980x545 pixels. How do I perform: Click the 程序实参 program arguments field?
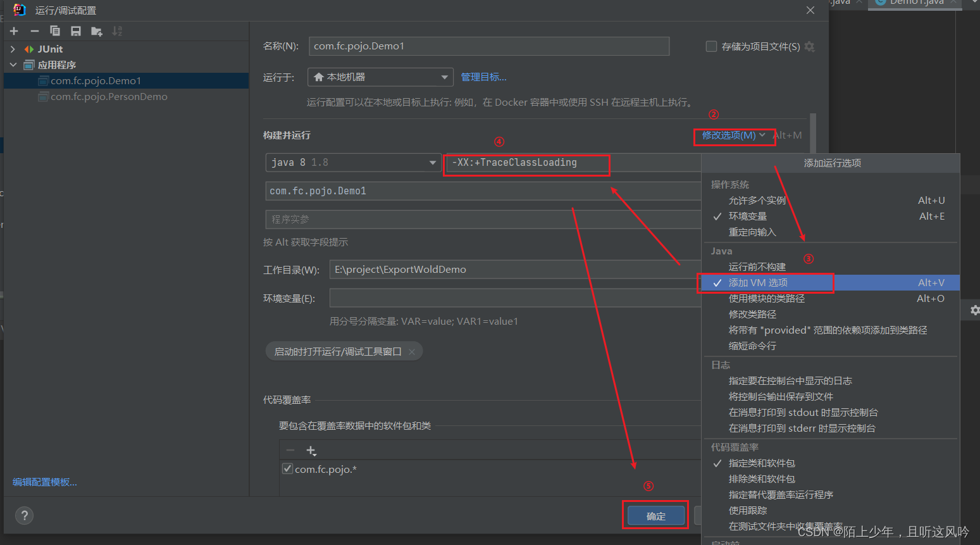tap(483, 220)
